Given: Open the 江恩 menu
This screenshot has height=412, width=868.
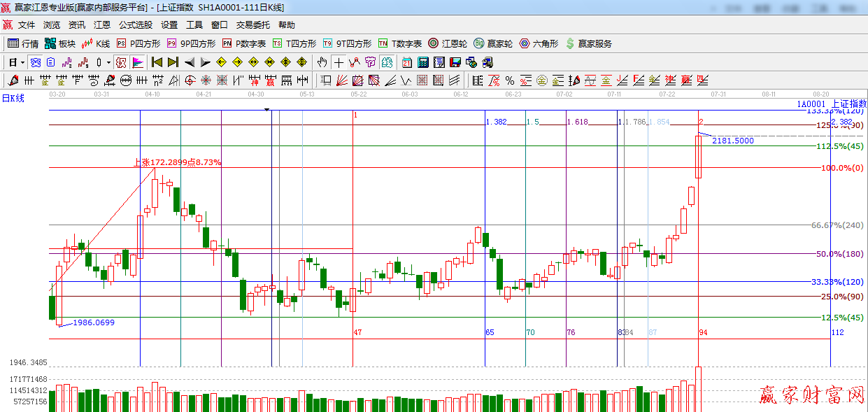Looking at the screenshot, I should [x=102, y=24].
